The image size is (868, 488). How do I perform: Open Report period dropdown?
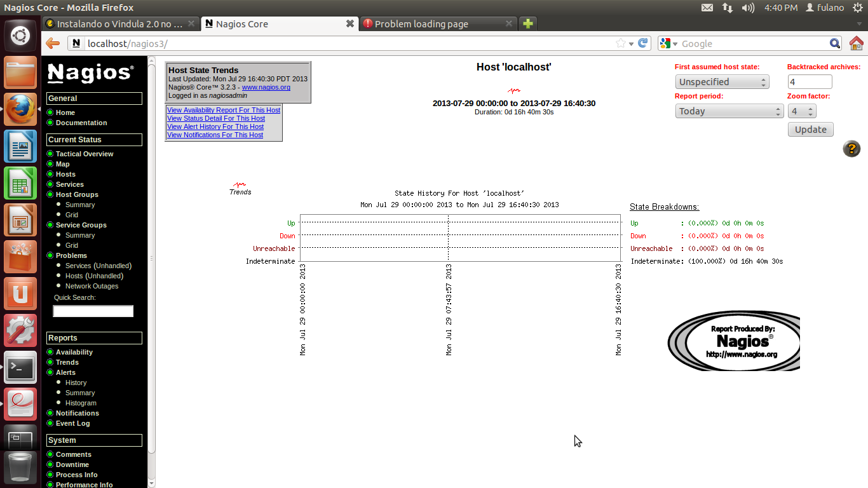(x=729, y=111)
